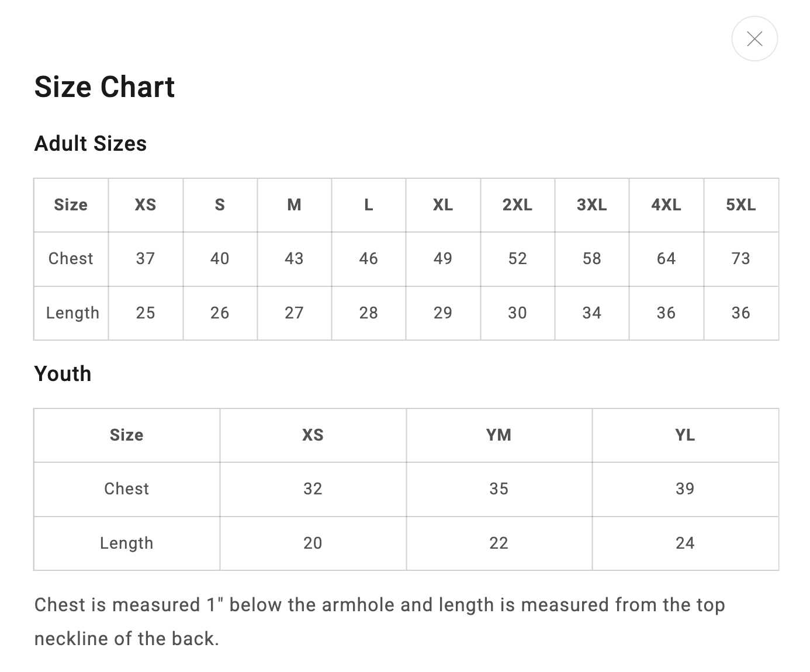Screen dimensions: 810x672
Task: Click youth chest value 35 for YM
Action: tap(499, 489)
